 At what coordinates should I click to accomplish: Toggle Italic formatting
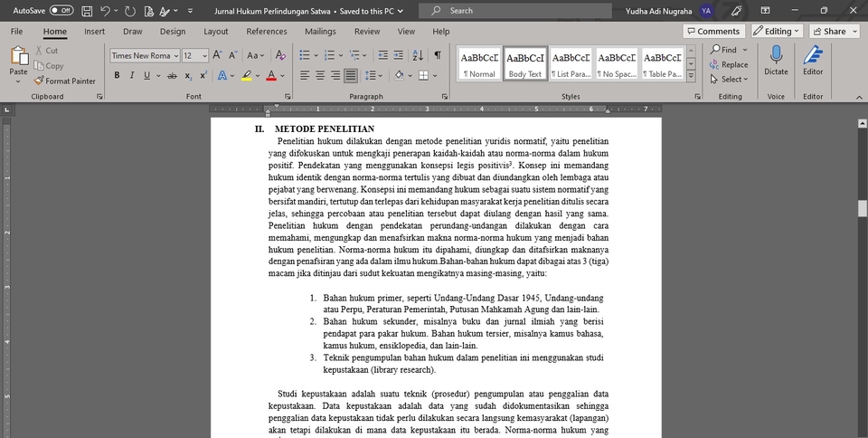tap(132, 76)
